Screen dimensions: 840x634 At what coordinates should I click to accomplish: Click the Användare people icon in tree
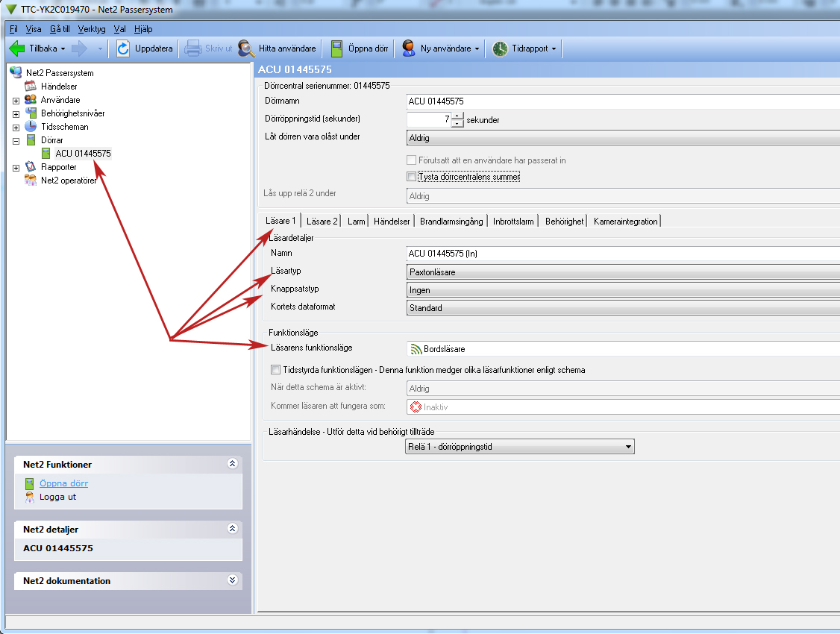tap(31, 99)
